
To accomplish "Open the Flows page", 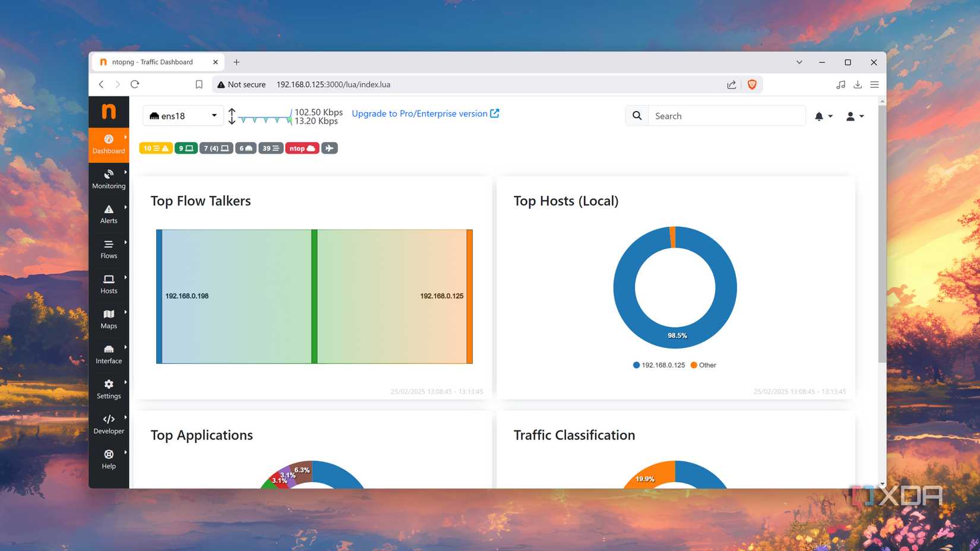I will click(x=109, y=249).
